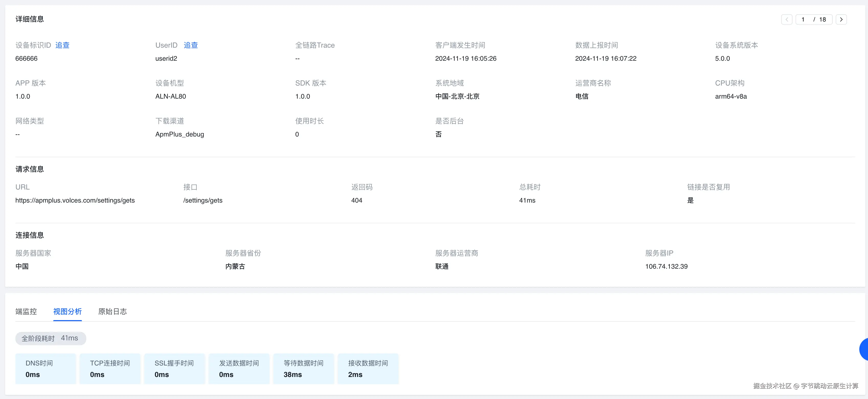
Task: Click the device ID value 666666
Action: coord(26,59)
